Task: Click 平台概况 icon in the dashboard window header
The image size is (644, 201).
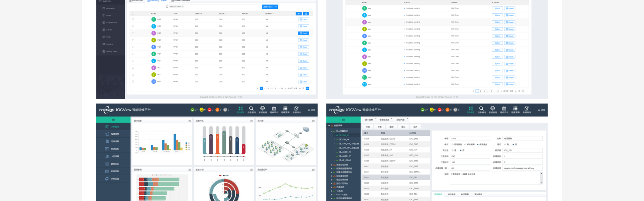Action: pos(240,110)
